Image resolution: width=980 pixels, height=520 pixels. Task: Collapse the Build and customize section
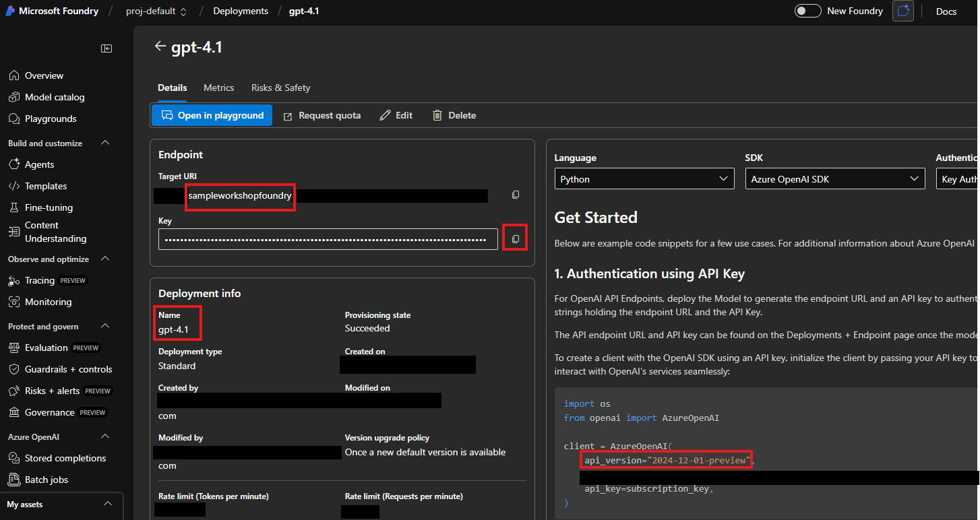click(x=105, y=143)
